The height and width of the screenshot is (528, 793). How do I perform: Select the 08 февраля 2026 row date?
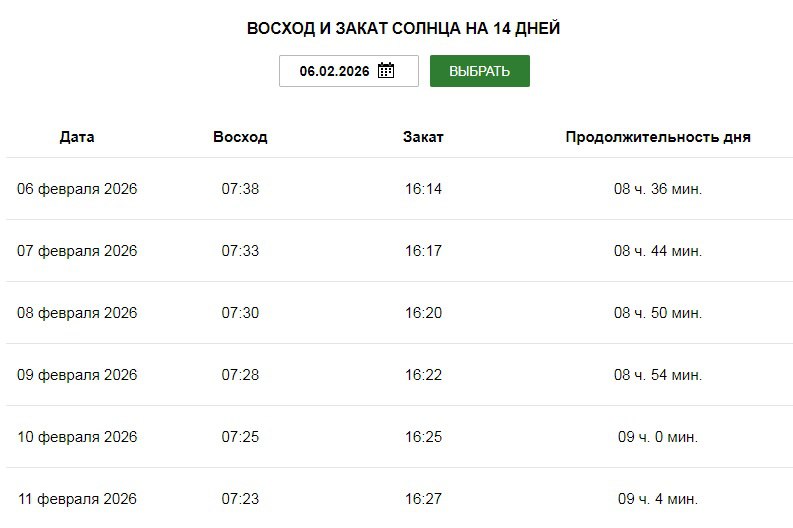[x=77, y=313]
